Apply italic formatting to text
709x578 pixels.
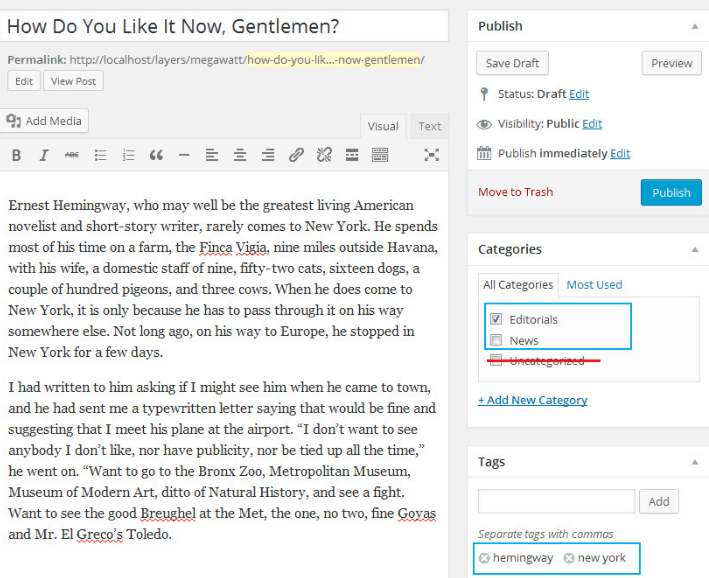pos(44,155)
